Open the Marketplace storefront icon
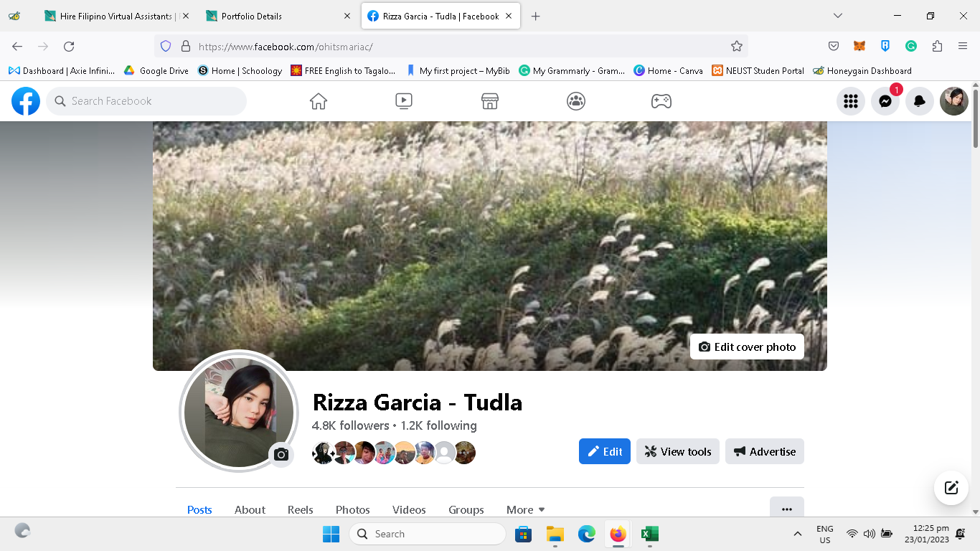The image size is (980, 551). pyautogui.click(x=490, y=101)
